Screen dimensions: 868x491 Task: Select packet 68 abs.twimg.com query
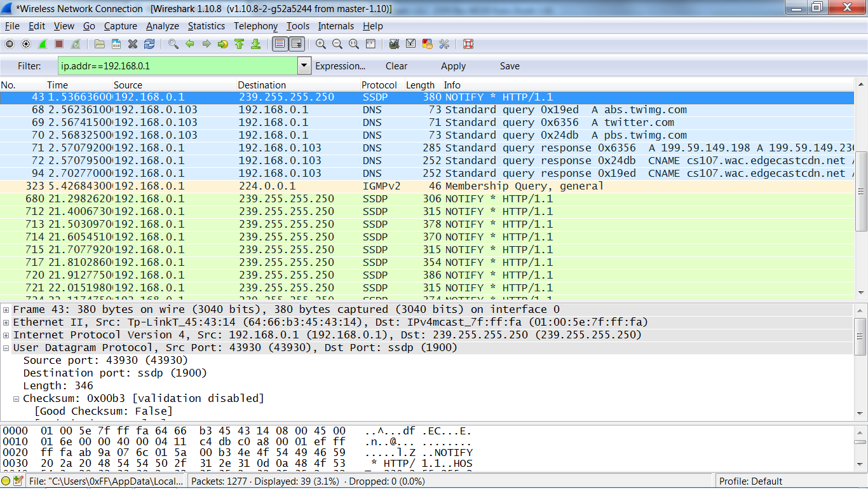click(427, 110)
